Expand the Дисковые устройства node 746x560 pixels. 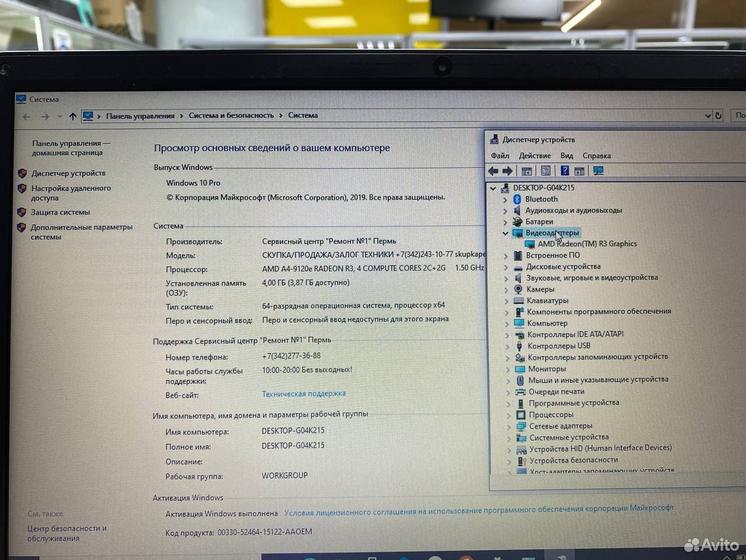tap(506, 267)
